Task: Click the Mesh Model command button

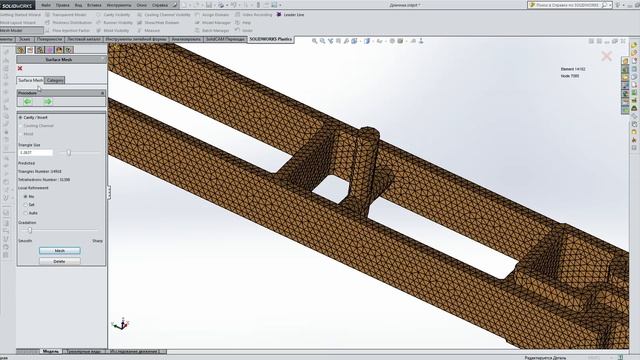Action: pos(22,30)
